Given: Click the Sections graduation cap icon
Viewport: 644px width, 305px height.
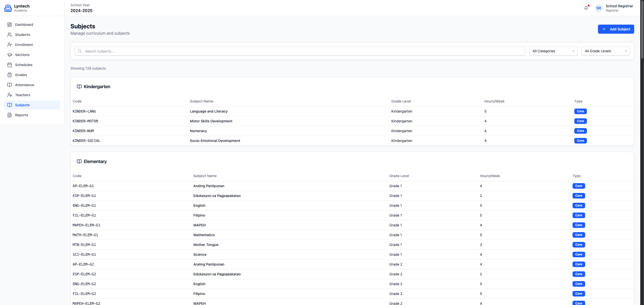Looking at the screenshot, I should click(x=10, y=55).
